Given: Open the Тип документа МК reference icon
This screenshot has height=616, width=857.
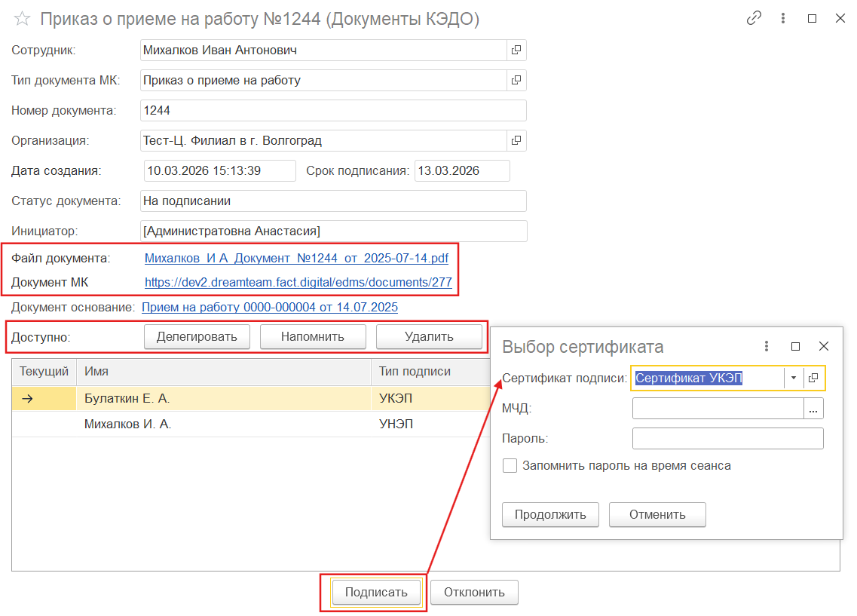Looking at the screenshot, I should click(516, 80).
